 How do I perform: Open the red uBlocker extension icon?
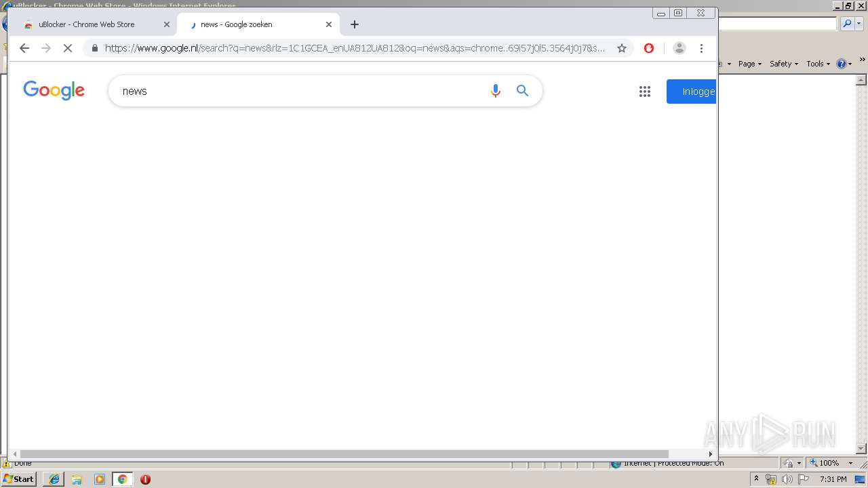(649, 48)
